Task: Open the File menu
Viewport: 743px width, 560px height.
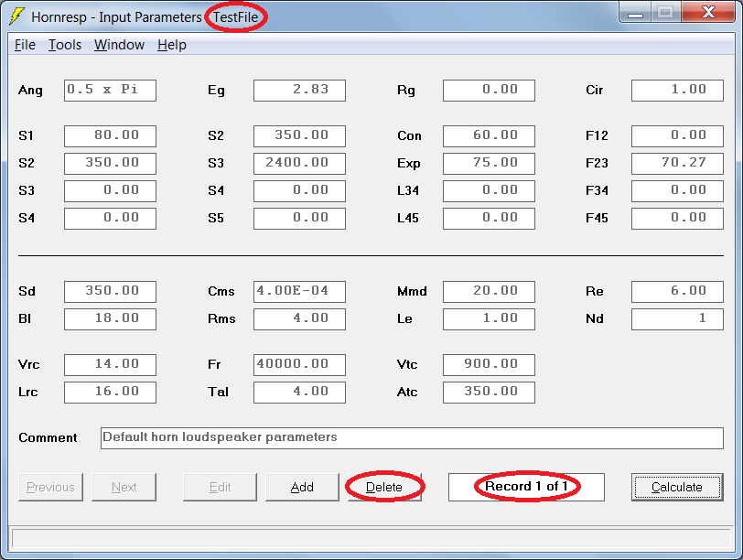Action: click(25, 45)
